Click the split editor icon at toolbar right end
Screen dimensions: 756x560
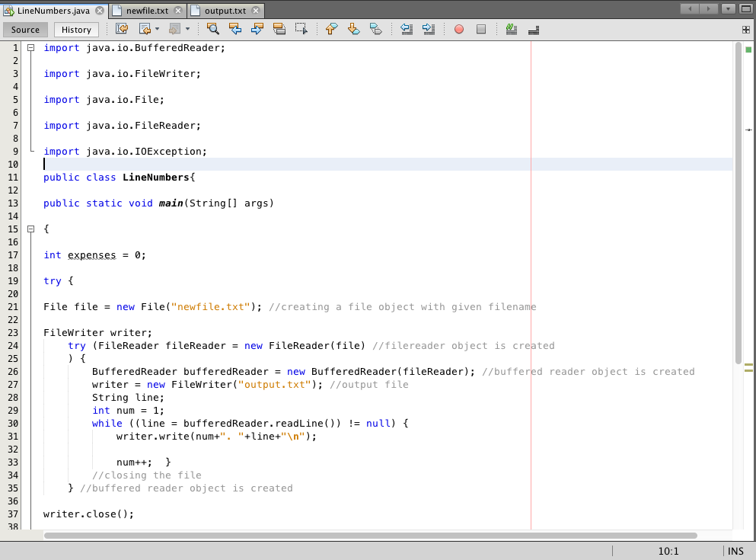[746, 30]
